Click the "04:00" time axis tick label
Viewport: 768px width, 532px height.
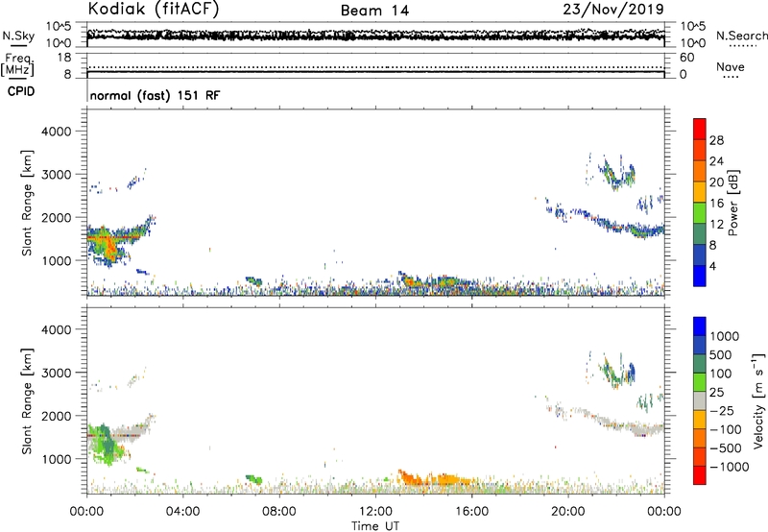click(x=182, y=512)
